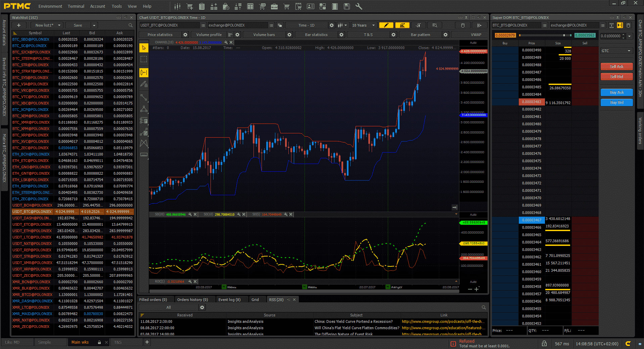
Task: Click the save floppy disk toolbar icon
Action: 347,6
